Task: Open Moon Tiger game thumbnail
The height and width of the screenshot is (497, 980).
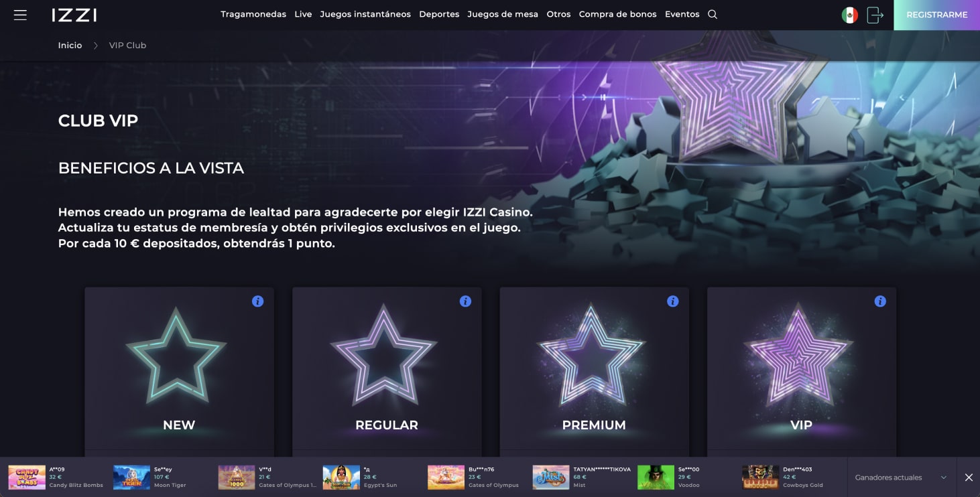Action: (131, 477)
